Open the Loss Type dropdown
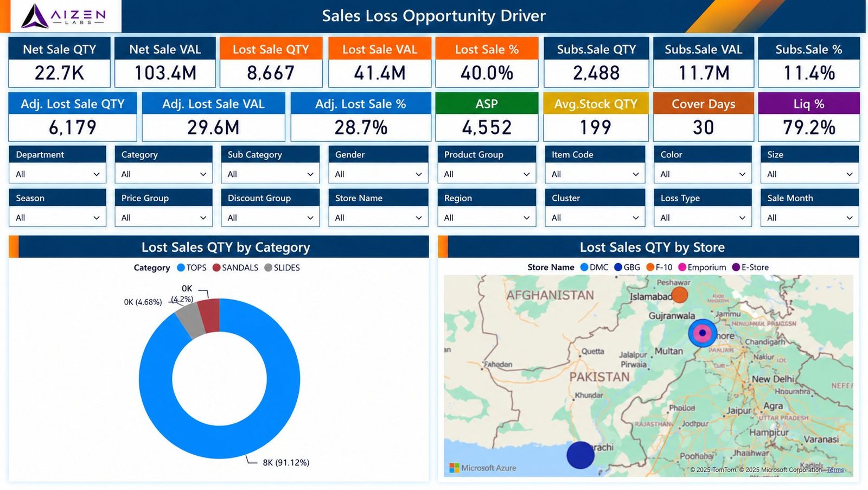This screenshot has width=868, height=490. [x=703, y=218]
